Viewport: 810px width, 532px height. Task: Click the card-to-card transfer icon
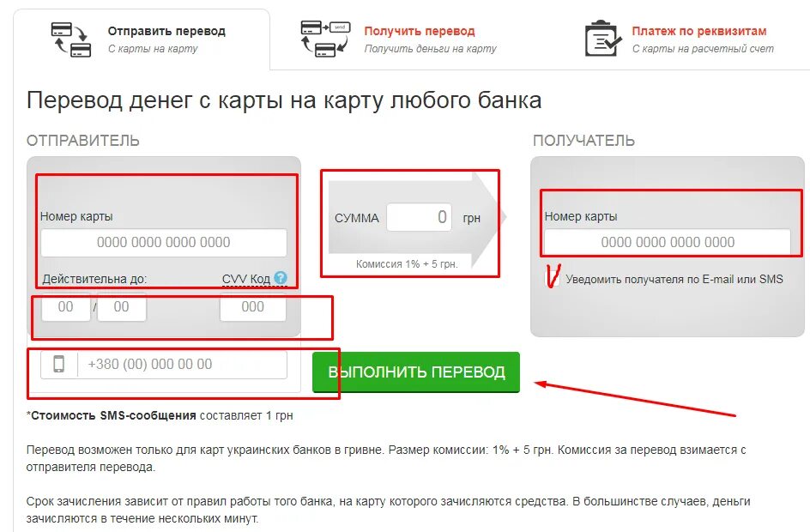(71, 39)
